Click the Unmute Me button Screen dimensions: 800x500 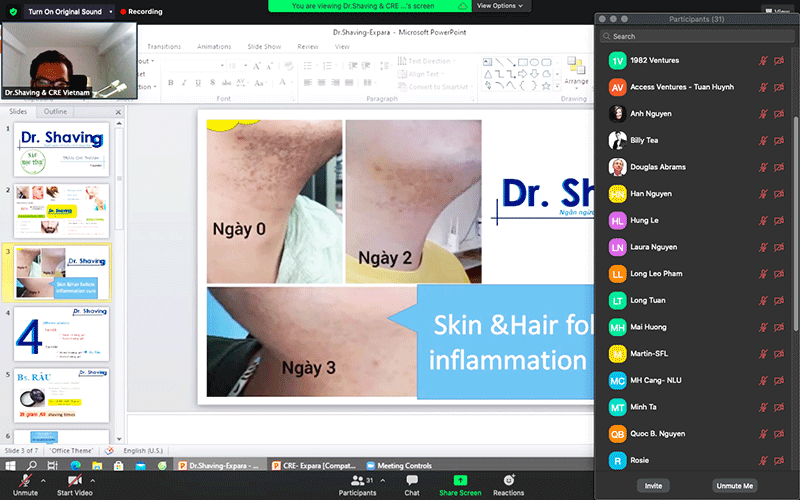735,486
